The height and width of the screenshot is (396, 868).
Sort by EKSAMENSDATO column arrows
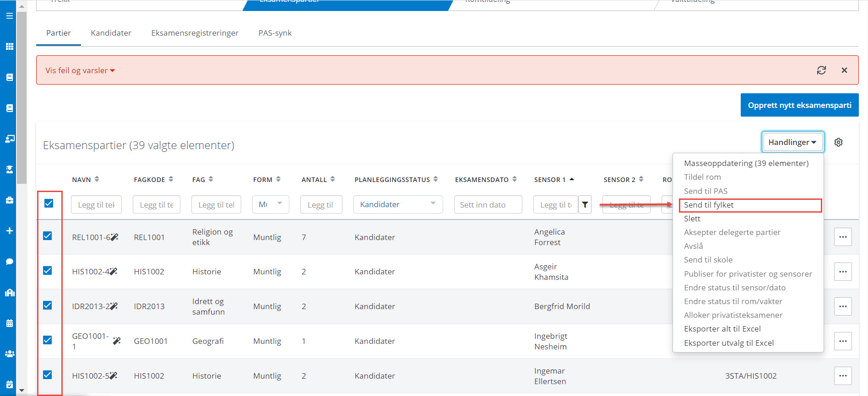pyautogui.click(x=515, y=179)
